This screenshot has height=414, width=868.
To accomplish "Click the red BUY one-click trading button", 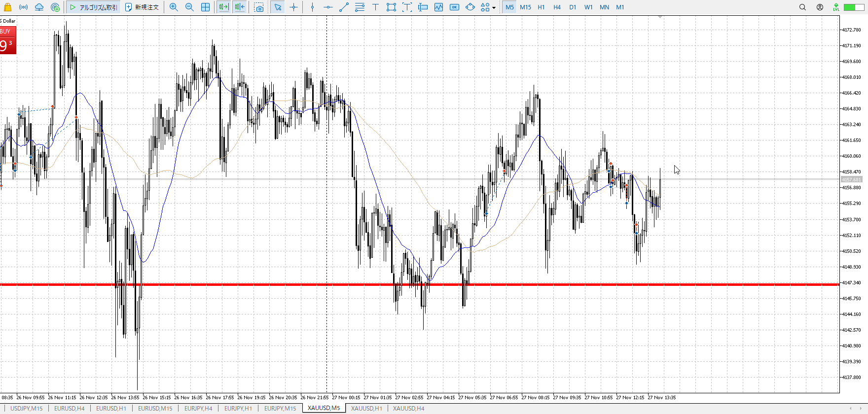I will (7, 40).
